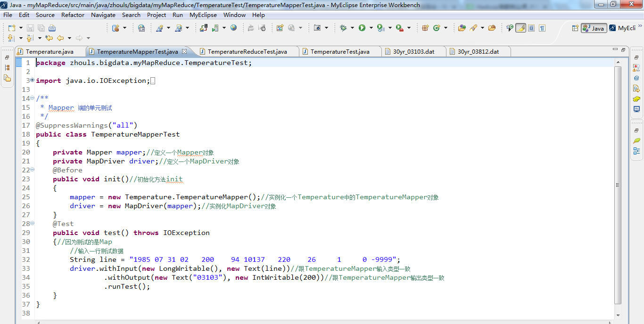Open the New wizard dropdown arrow
Image resolution: width=644 pixels, height=324 pixels.
[21, 28]
